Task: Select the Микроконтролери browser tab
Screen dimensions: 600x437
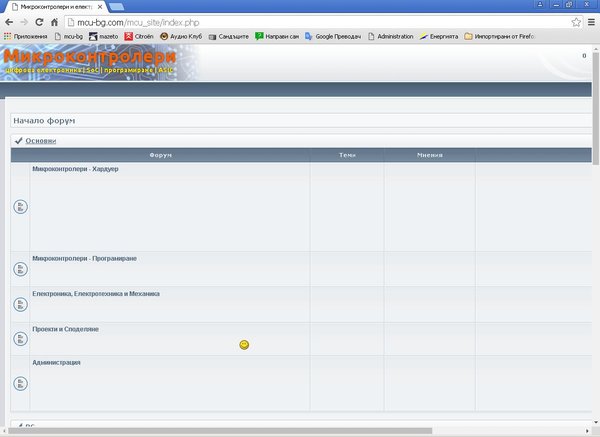Action: (54, 7)
